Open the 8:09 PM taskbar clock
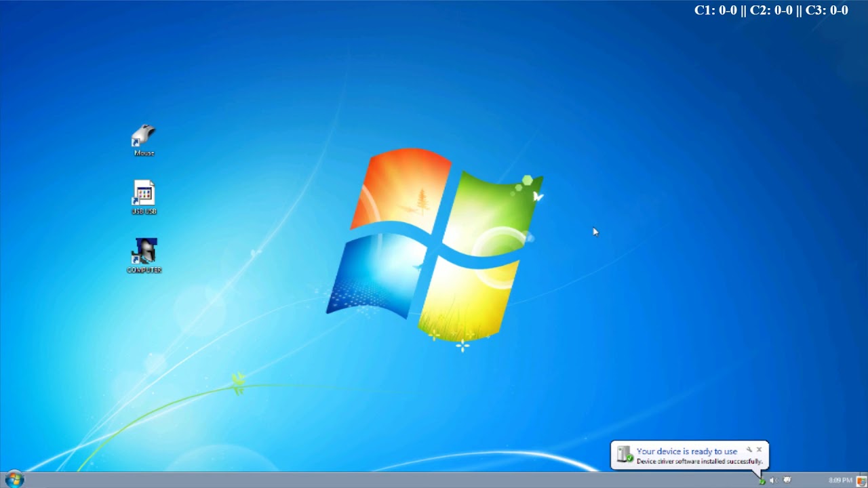Image resolution: width=868 pixels, height=488 pixels. [x=840, y=481]
